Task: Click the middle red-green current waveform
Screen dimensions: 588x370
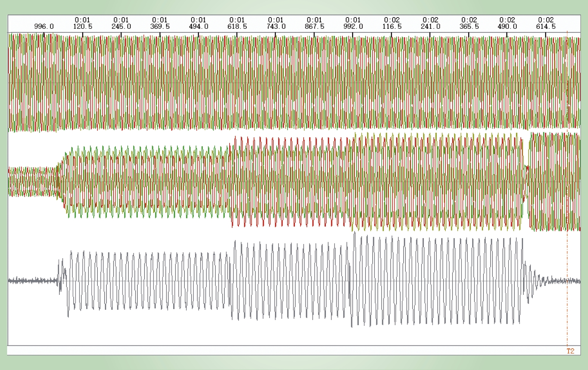Action: pos(294,182)
